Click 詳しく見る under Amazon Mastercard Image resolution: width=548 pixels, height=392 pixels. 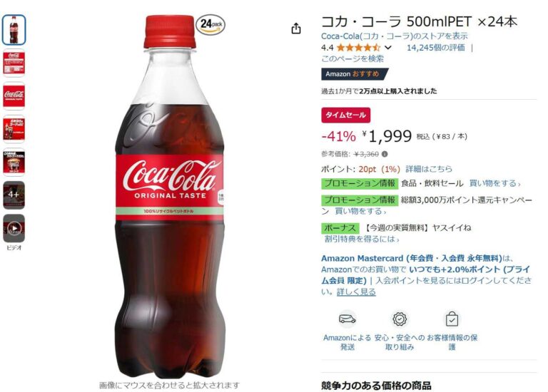[x=356, y=292]
